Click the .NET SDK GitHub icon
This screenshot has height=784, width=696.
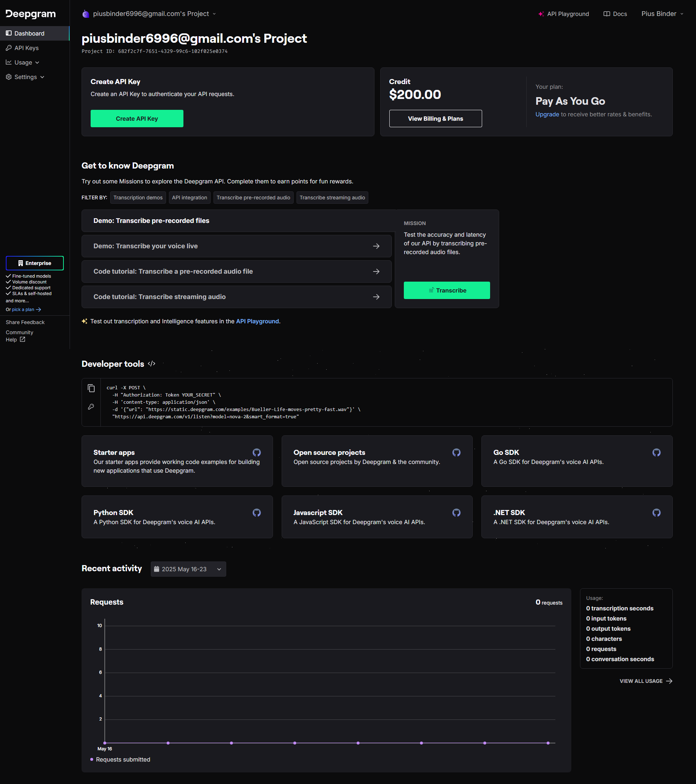pos(656,513)
